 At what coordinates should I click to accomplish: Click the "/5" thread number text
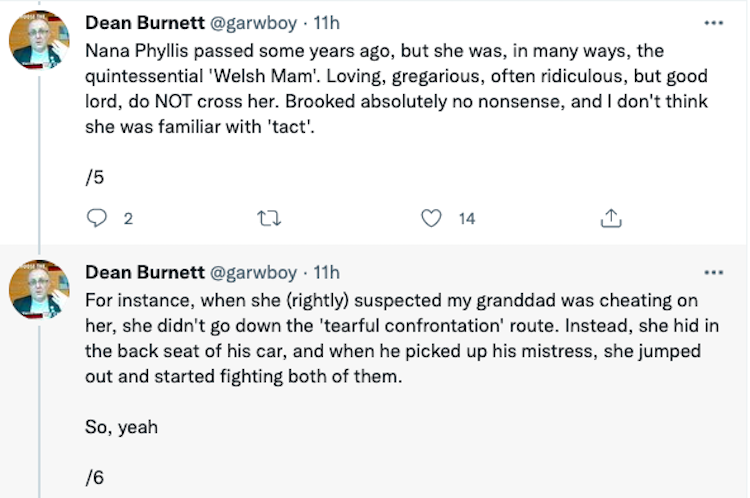pos(95,178)
